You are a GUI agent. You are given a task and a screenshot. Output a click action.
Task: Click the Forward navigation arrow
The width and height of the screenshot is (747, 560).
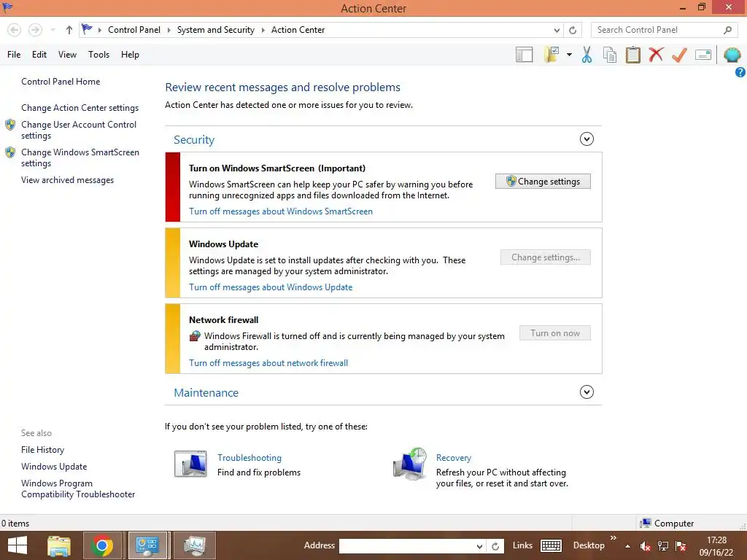pos(35,30)
